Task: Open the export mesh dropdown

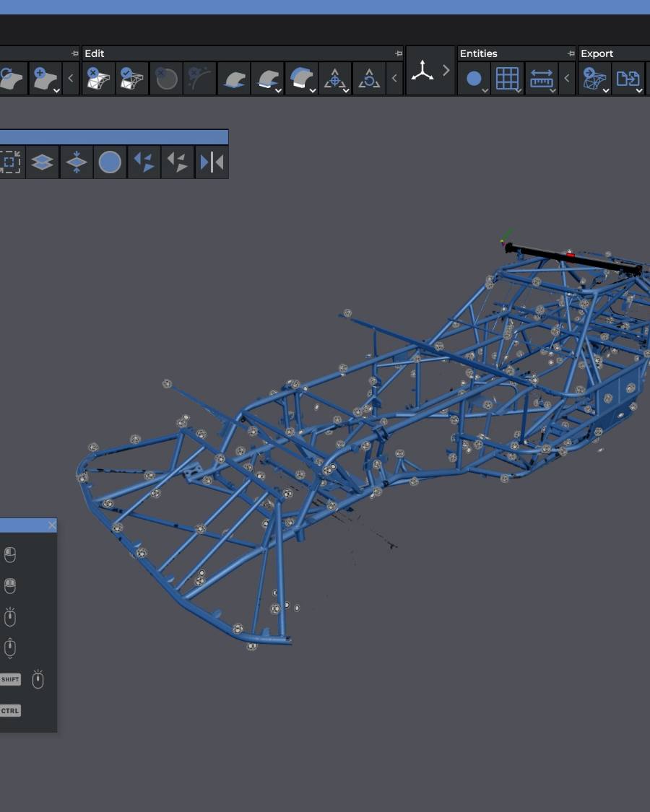Action: click(x=605, y=91)
